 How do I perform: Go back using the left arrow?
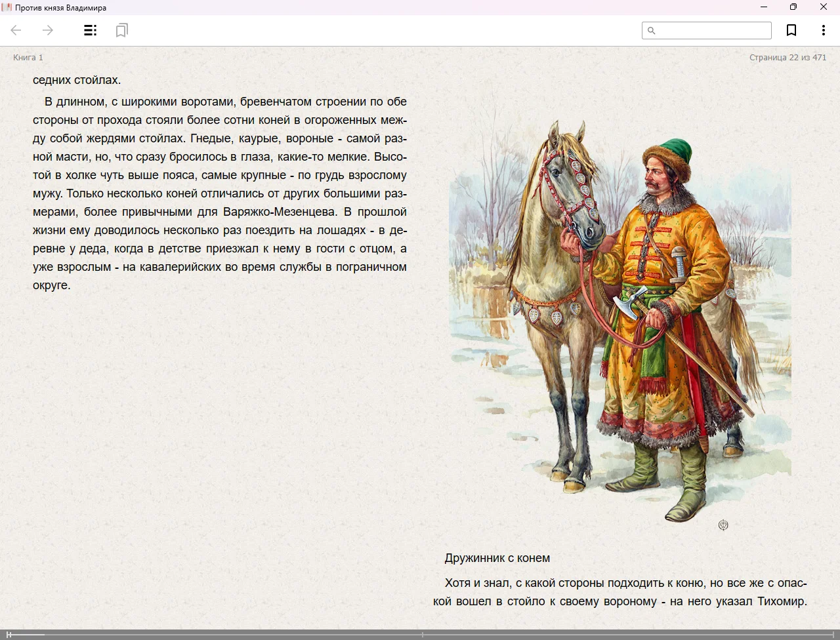16,30
